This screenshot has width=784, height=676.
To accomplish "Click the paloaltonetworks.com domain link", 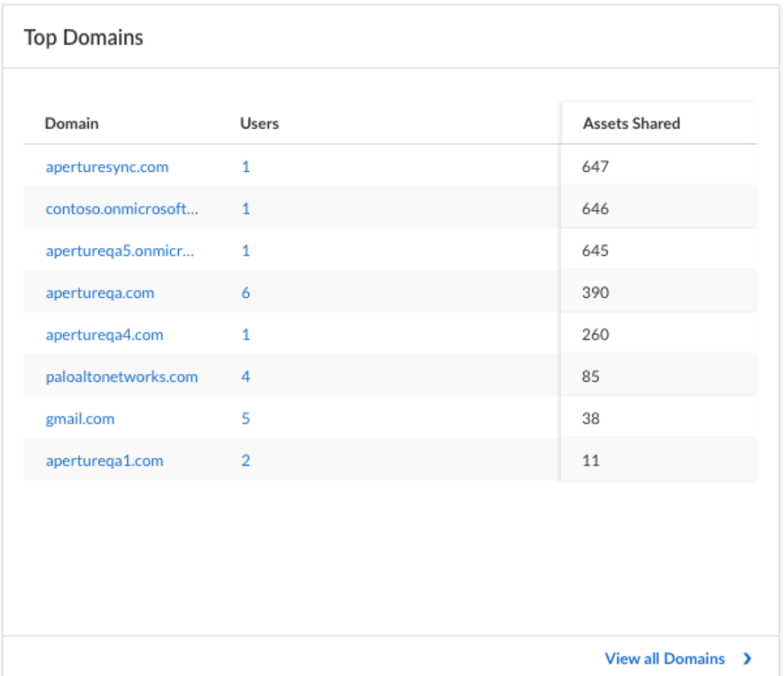I will coord(121,377).
